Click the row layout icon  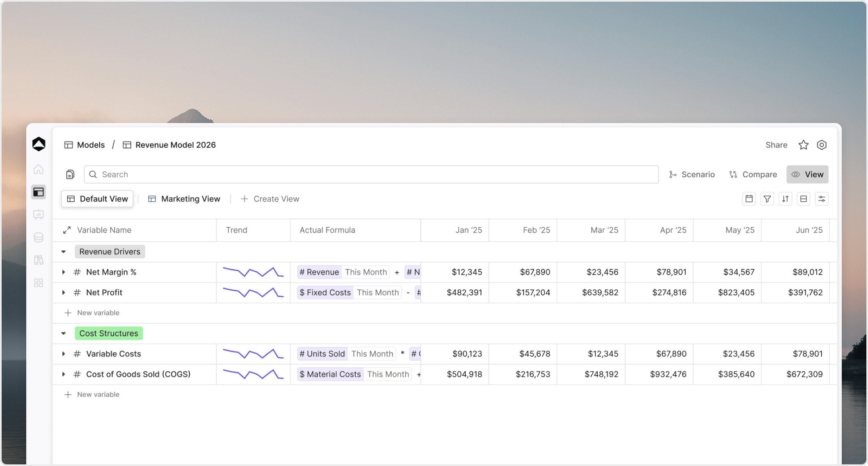click(x=804, y=199)
